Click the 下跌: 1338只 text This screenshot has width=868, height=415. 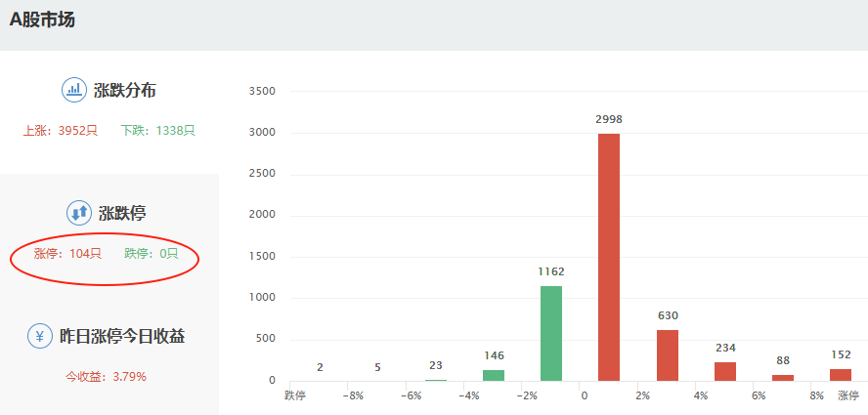tap(158, 130)
